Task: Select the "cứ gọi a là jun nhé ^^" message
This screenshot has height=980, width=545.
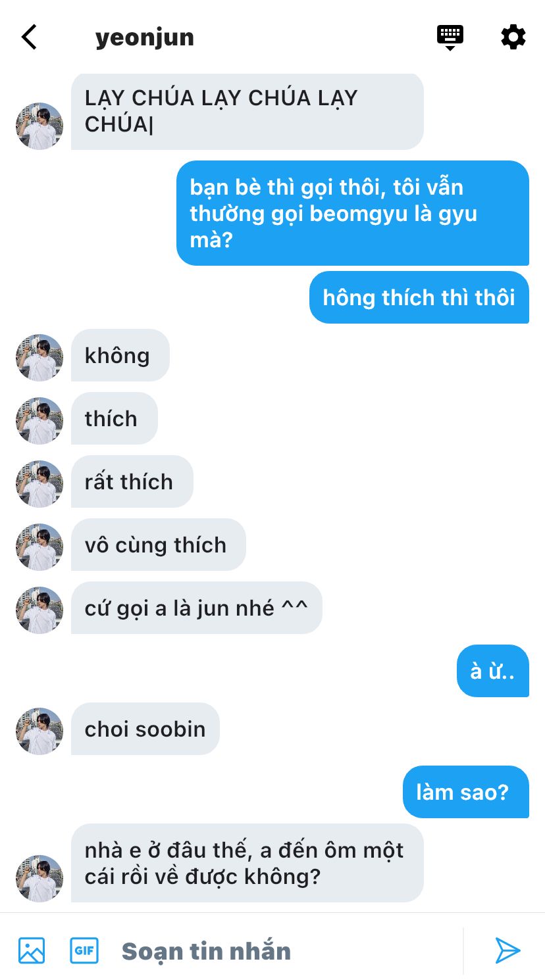Action: coord(197,608)
